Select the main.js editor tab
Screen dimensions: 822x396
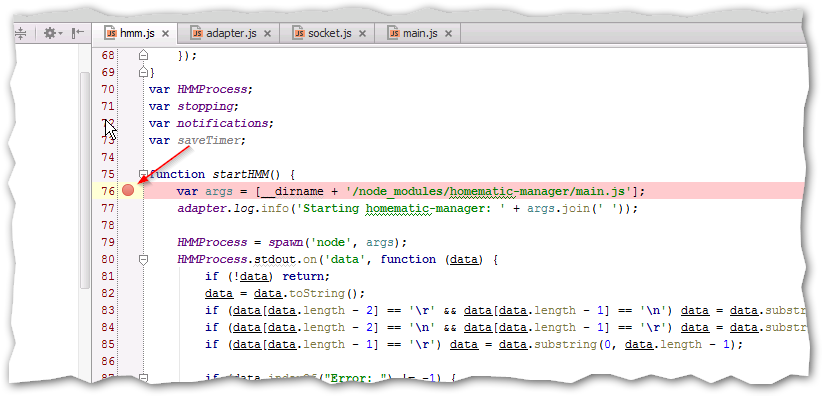(420, 34)
